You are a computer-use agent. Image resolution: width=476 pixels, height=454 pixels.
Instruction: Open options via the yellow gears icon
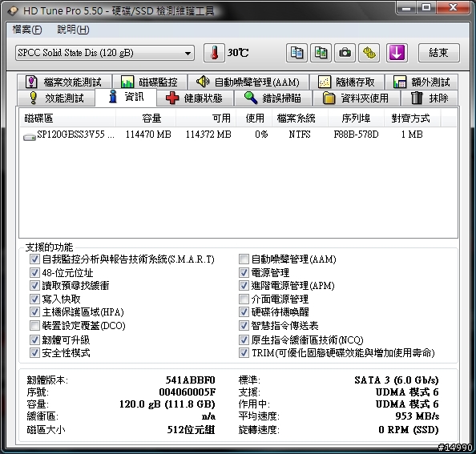pyautogui.click(x=369, y=53)
